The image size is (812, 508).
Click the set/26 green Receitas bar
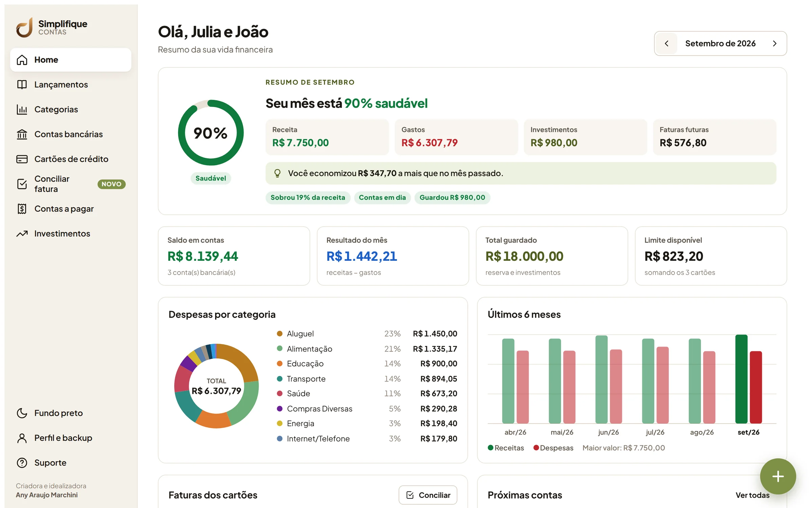(x=741, y=379)
